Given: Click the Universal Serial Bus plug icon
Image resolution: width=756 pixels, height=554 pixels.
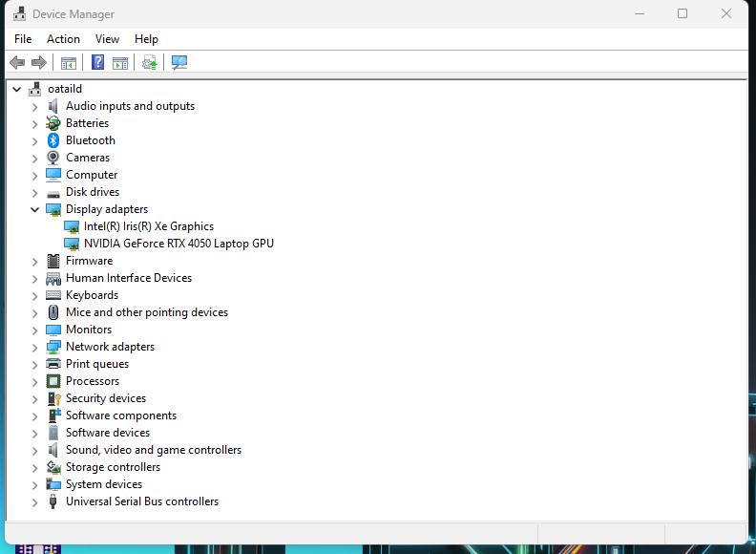Looking at the screenshot, I should (x=53, y=501).
